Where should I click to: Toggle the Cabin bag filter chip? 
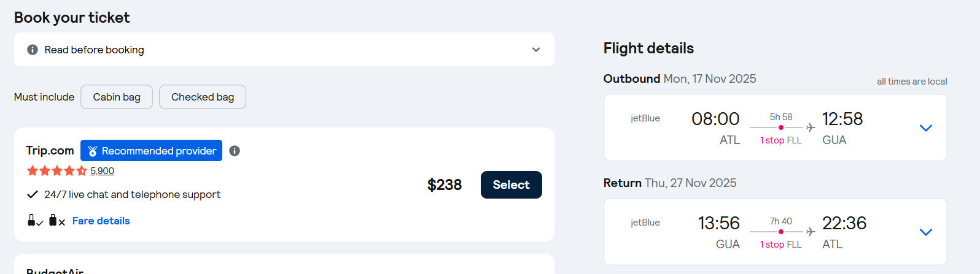pos(117,97)
